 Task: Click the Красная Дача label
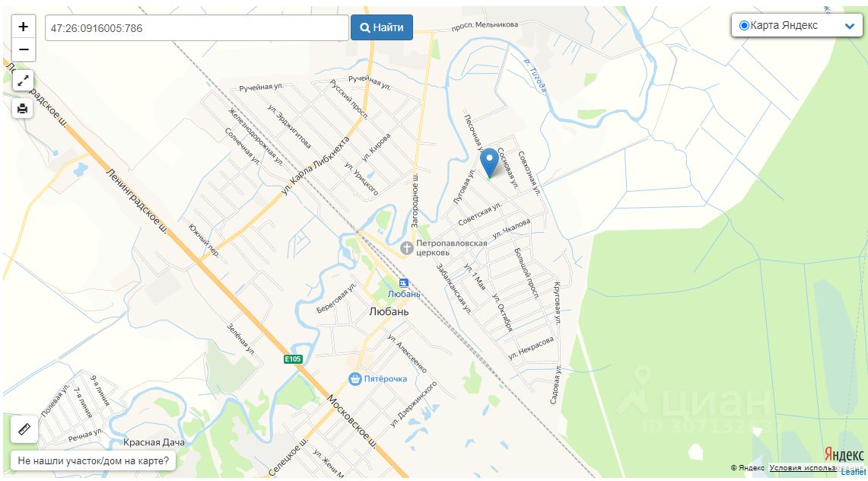[x=154, y=442]
